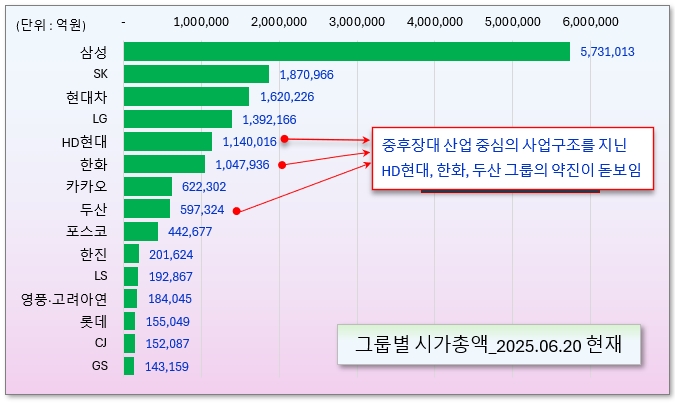
Task: Select the CJ category label
Action: pyautogui.click(x=101, y=343)
